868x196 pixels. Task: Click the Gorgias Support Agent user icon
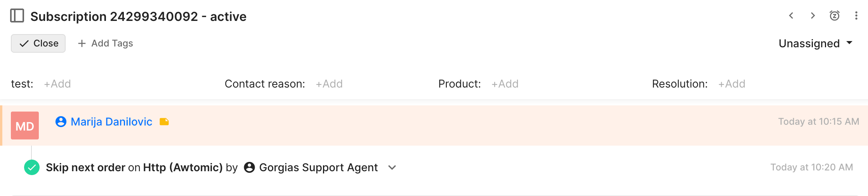(x=249, y=167)
